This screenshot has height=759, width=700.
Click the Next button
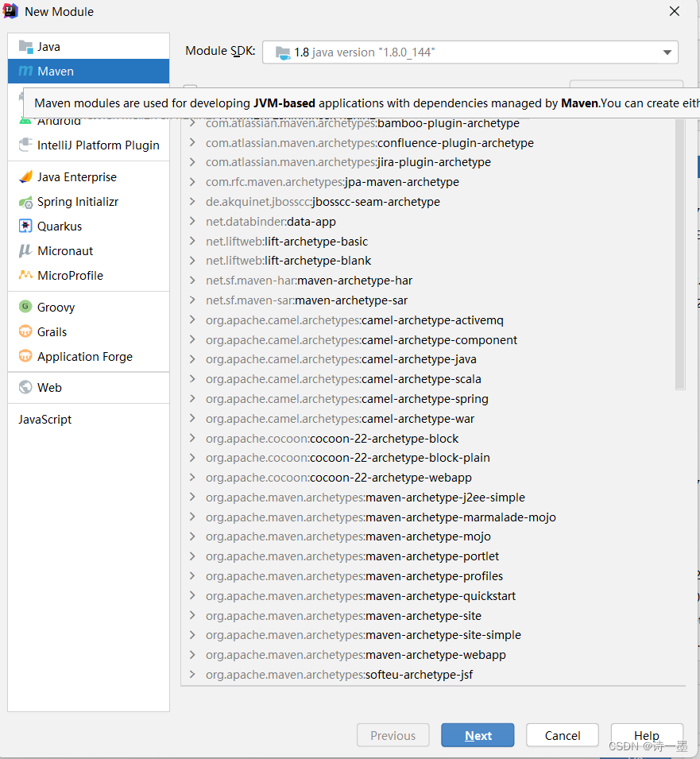pos(478,735)
